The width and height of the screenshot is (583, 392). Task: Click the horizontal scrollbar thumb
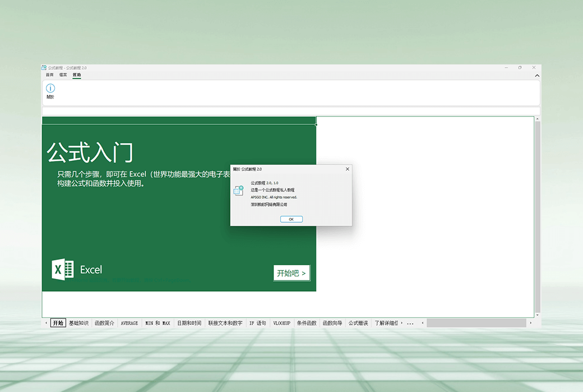click(x=476, y=323)
